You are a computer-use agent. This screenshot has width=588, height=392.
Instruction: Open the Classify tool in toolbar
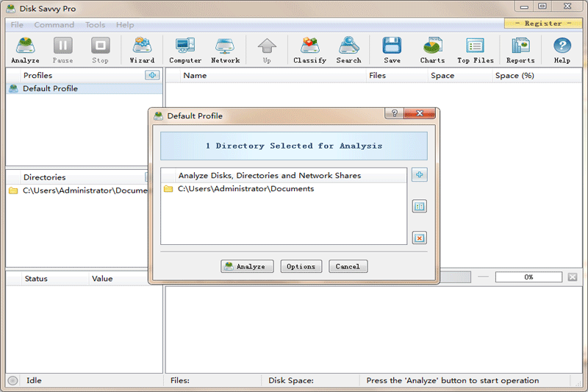tap(309, 50)
